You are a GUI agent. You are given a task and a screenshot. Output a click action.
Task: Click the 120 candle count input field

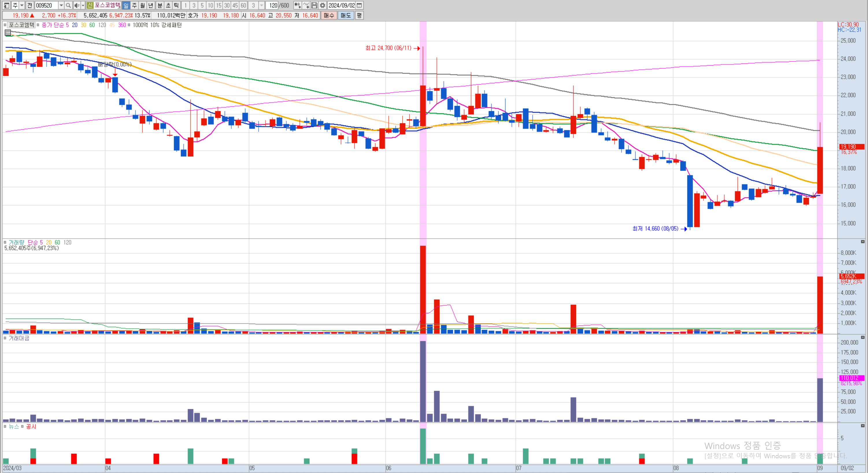click(272, 5)
